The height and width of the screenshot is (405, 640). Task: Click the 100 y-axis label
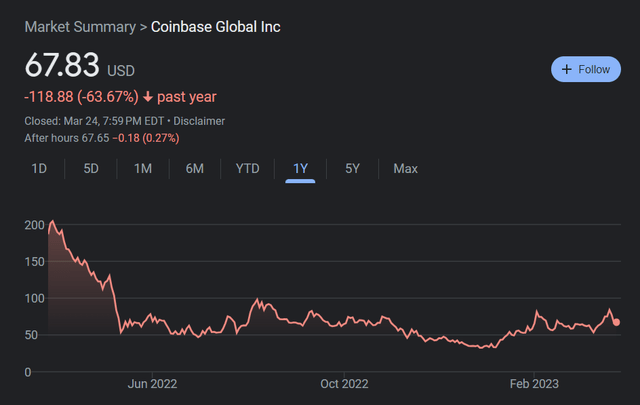[x=34, y=298]
